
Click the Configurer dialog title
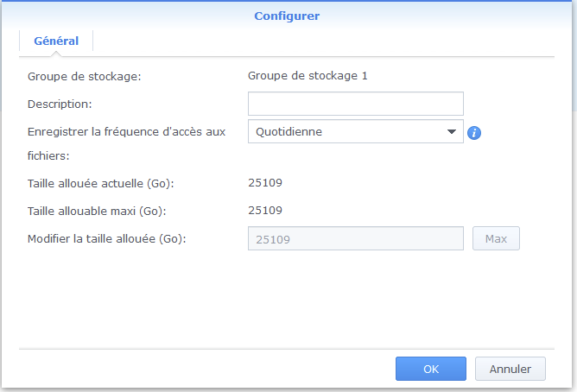pyautogui.click(x=288, y=16)
